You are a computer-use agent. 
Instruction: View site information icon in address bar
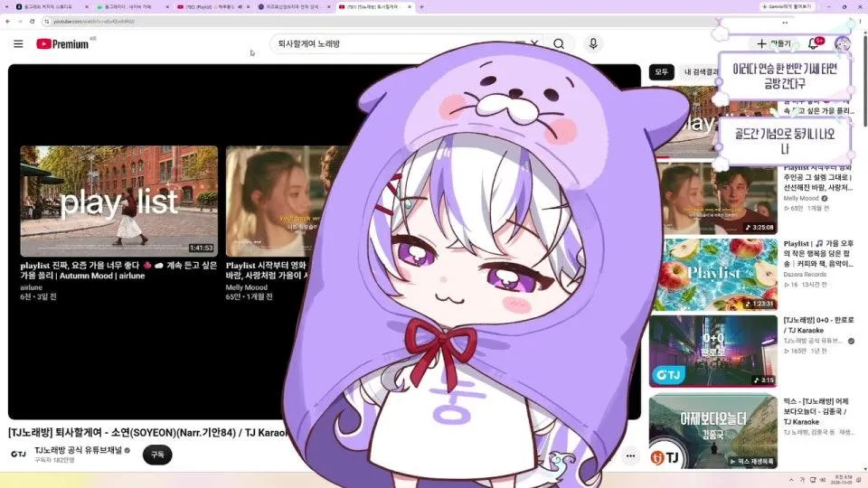click(47, 21)
